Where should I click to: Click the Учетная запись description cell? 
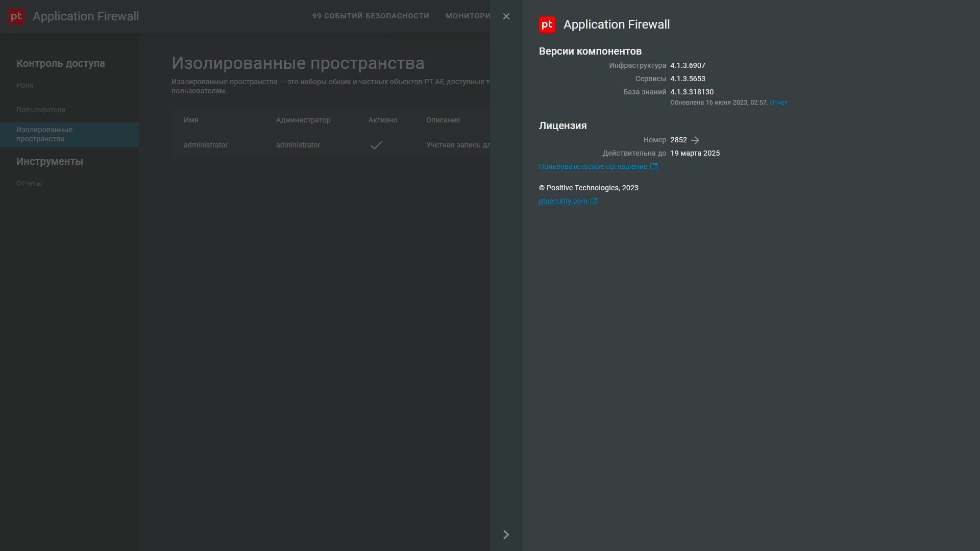458,145
